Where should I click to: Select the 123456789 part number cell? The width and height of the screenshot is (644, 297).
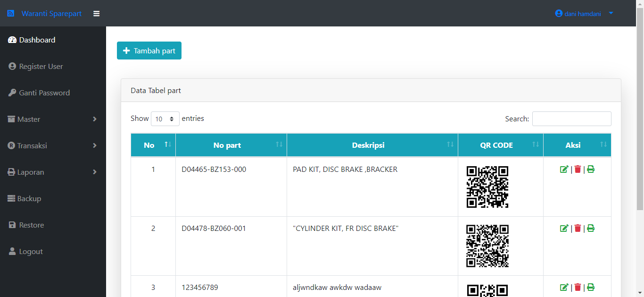[231, 287]
